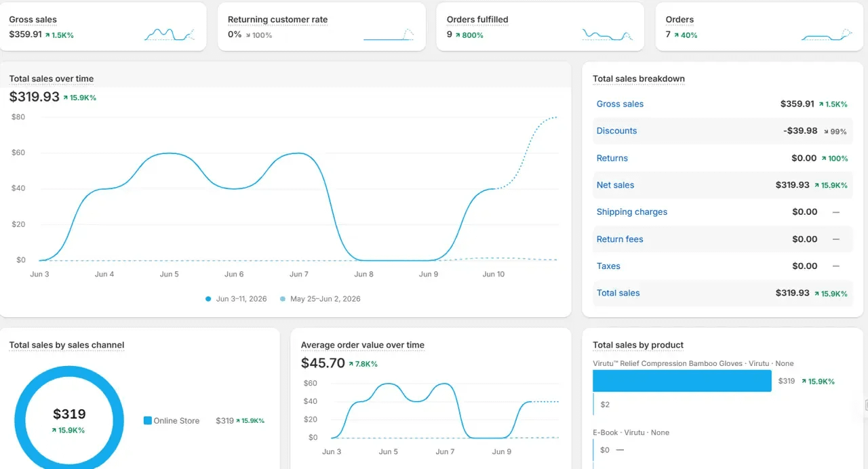Click Gross sales link in breakdown
868x469 pixels.
click(x=620, y=104)
